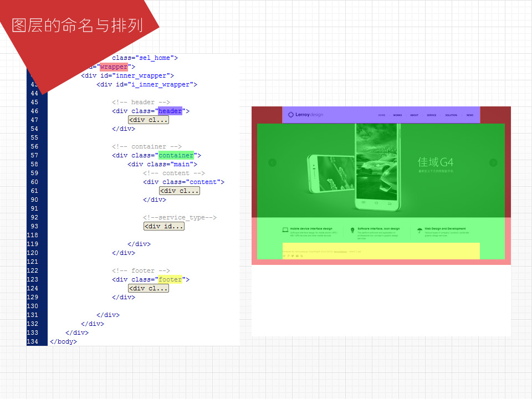Click the Lerroy design diamond logo icon
The image size is (532, 399).
[x=291, y=115]
